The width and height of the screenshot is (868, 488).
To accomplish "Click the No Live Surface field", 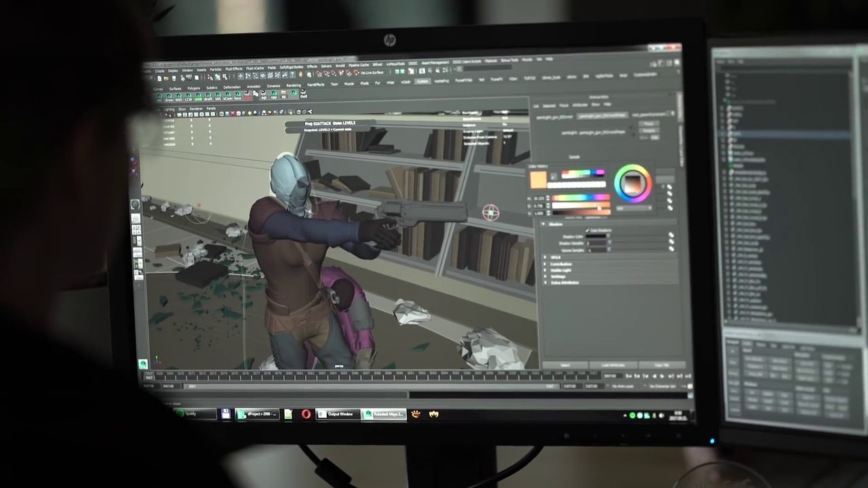I will pyautogui.click(x=372, y=73).
